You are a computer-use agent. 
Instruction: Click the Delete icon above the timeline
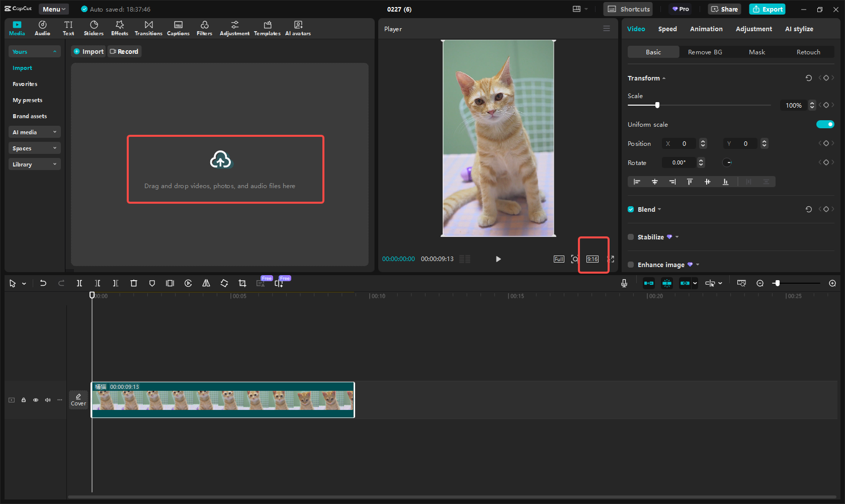point(133,283)
